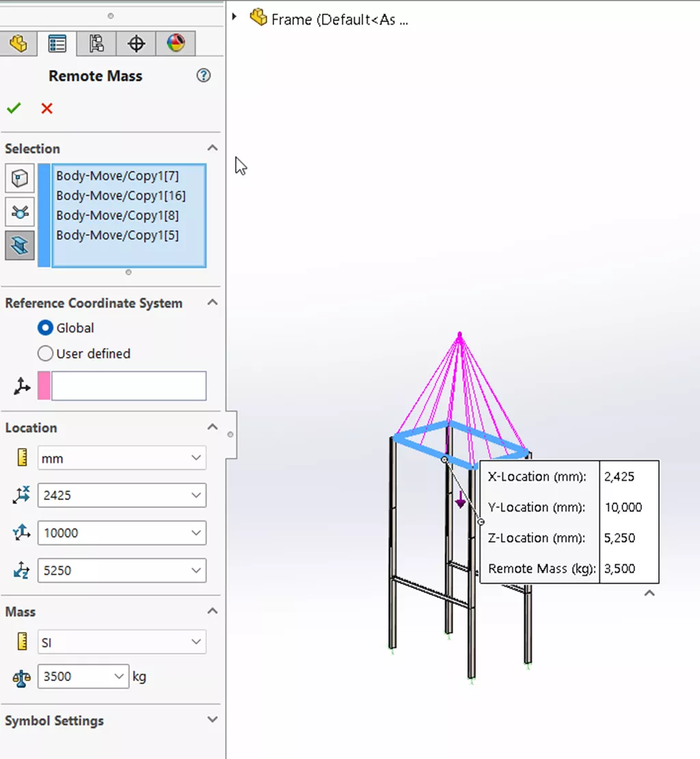This screenshot has width=700, height=759.
Task: Cancel Remote Mass with the red X
Action: 46,108
